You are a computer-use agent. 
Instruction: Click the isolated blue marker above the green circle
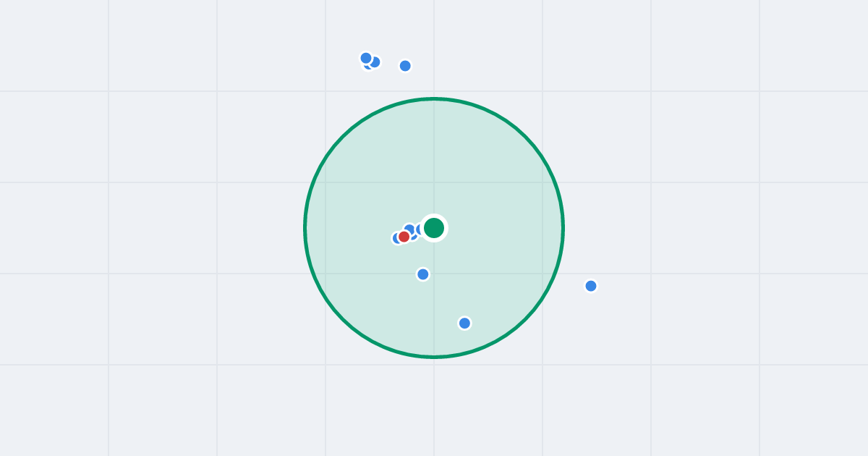(405, 66)
